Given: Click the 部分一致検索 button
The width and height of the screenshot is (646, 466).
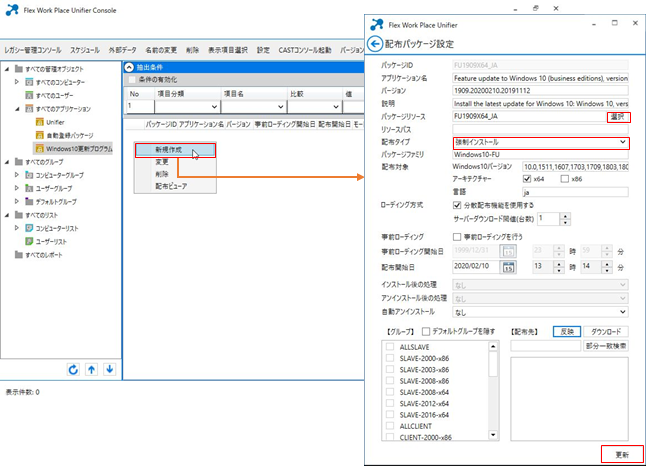Looking at the screenshot, I should point(606,346).
